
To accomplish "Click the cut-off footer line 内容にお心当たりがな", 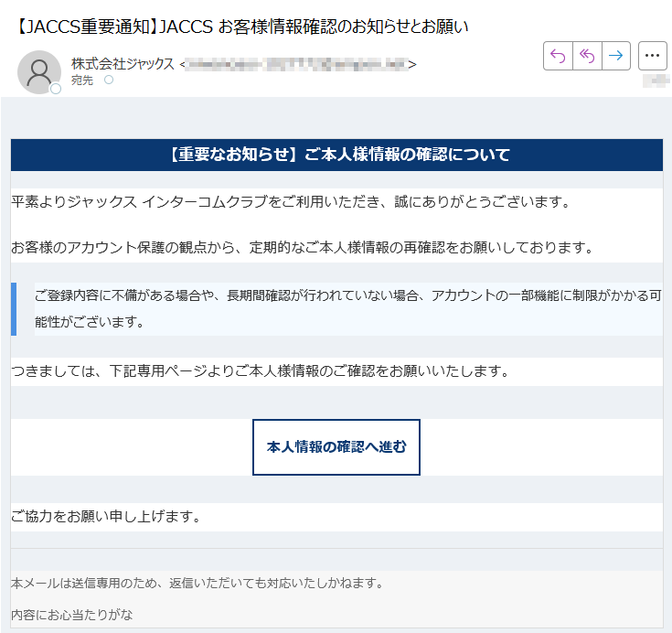I will (72, 615).
